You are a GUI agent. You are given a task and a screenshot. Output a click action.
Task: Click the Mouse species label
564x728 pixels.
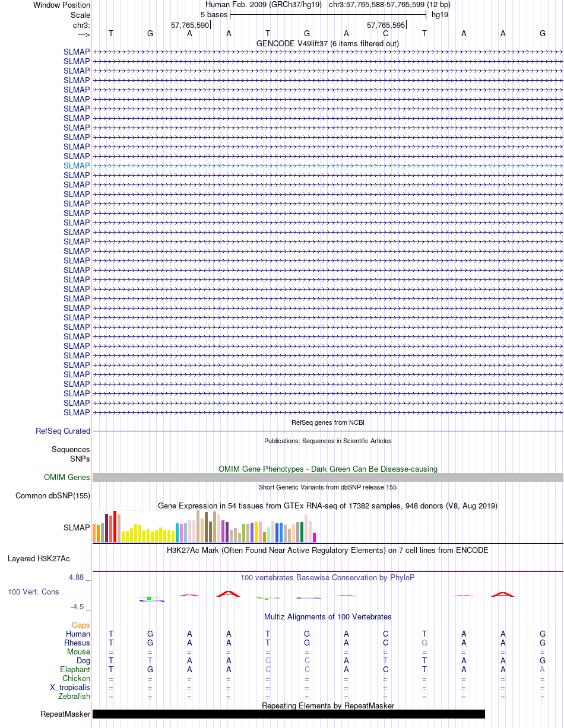click(x=78, y=651)
